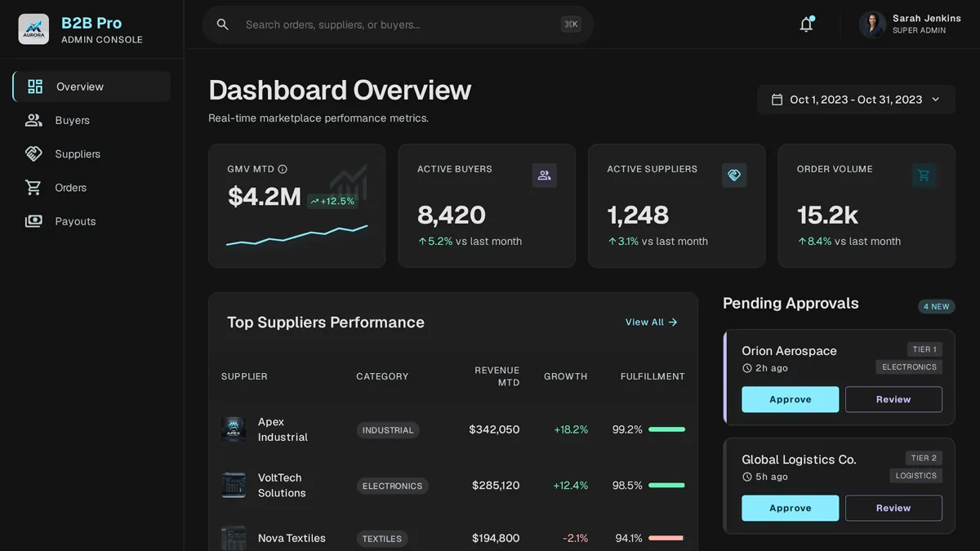Go to Suppliers section
This screenshot has height=551, width=980.
click(91, 153)
